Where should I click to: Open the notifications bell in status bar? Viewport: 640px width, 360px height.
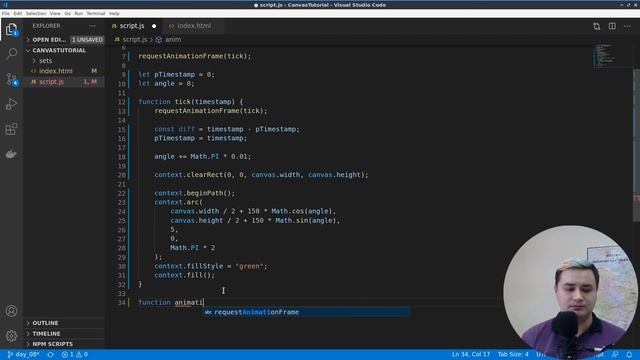click(x=629, y=355)
